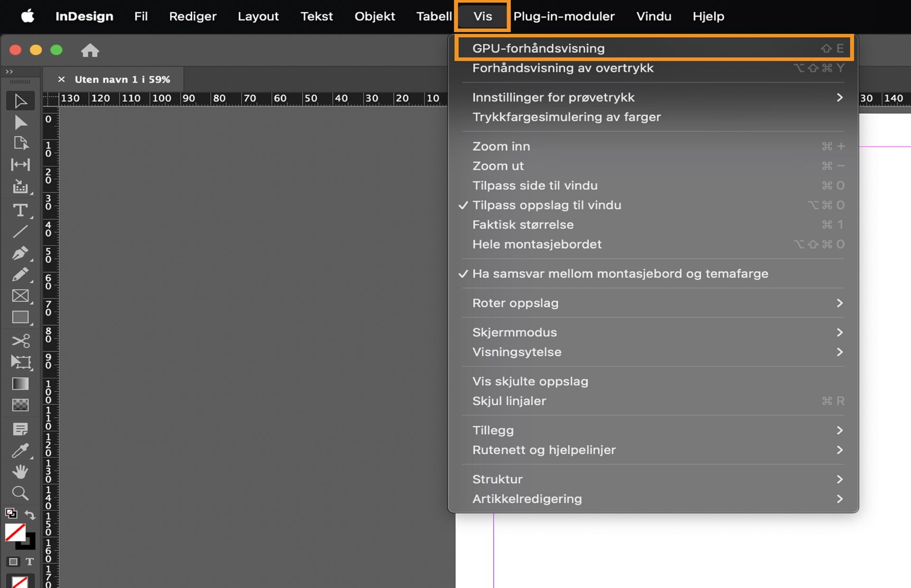Screen dimensions: 911x588
Task: Toggle Ha samsvar mellom montasjebord og temafarge
Action: (x=620, y=274)
